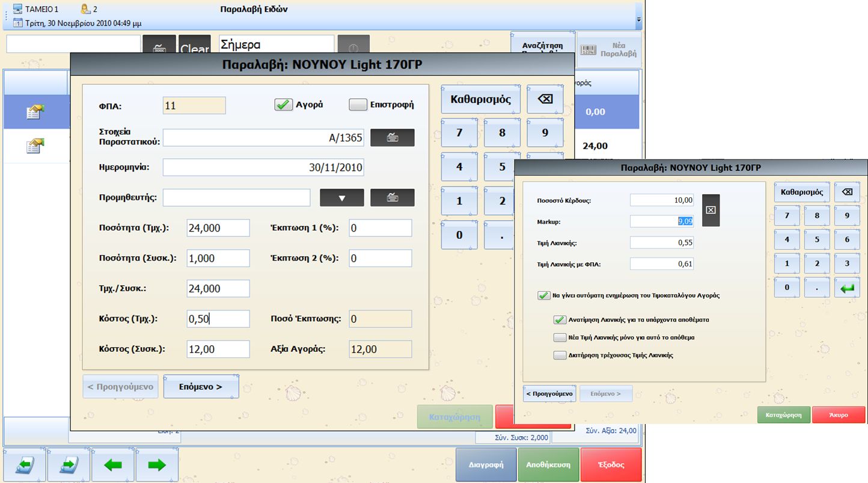
Task: Go to previous page with first bottom page icon
Action: [25, 465]
